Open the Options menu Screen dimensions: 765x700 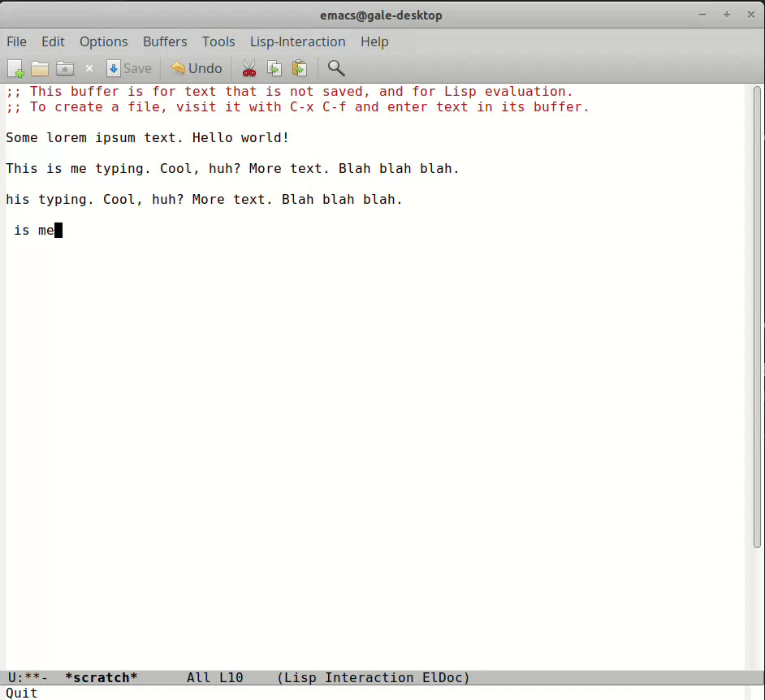click(103, 41)
